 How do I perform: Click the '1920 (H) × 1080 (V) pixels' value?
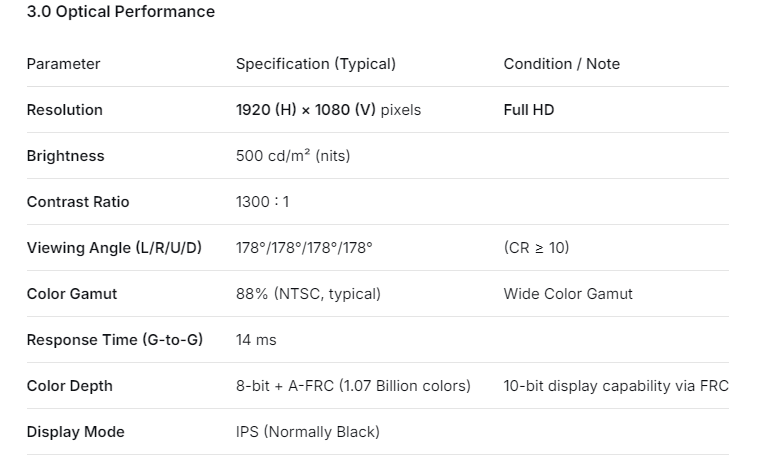328,110
